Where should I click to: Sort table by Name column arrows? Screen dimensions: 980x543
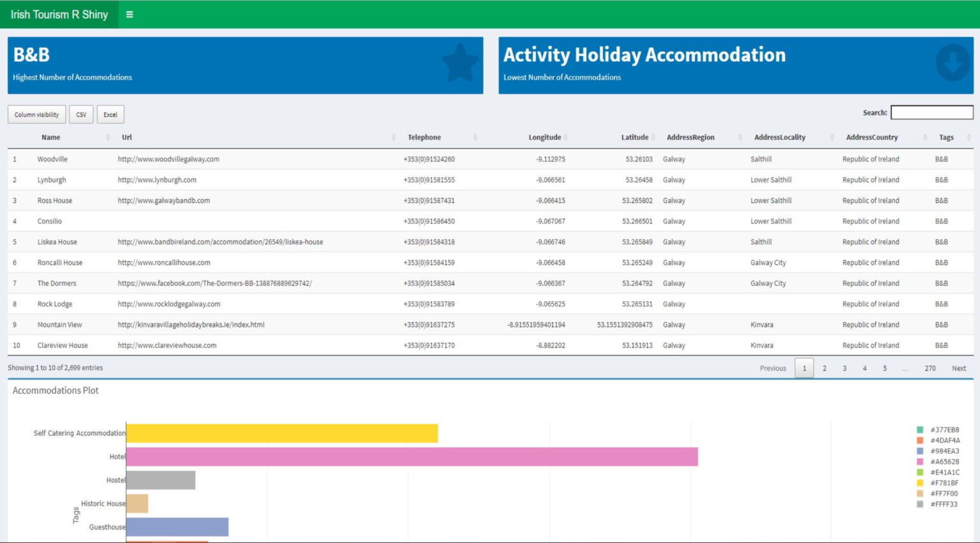pyautogui.click(x=108, y=137)
